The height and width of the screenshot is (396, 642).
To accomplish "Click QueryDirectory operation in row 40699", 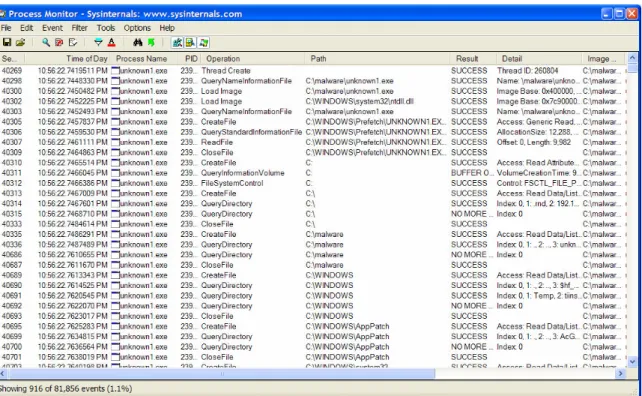I will (x=226, y=337).
